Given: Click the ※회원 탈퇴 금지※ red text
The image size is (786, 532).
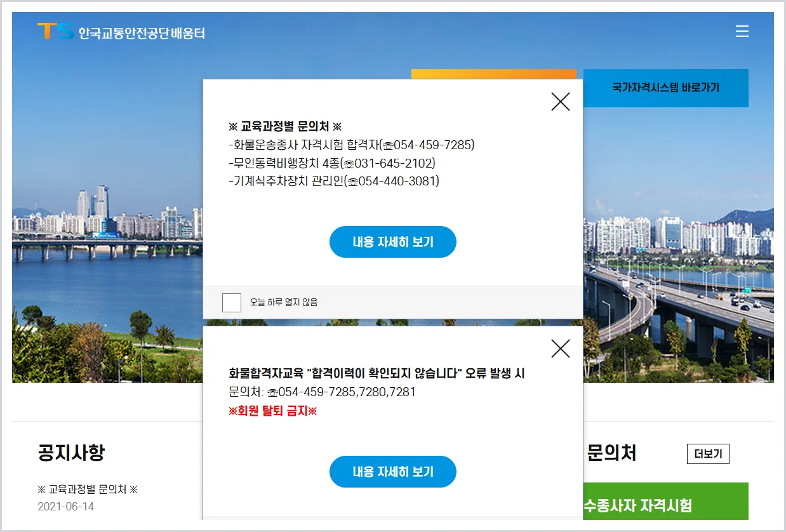Looking at the screenshot, I should 272,411.
